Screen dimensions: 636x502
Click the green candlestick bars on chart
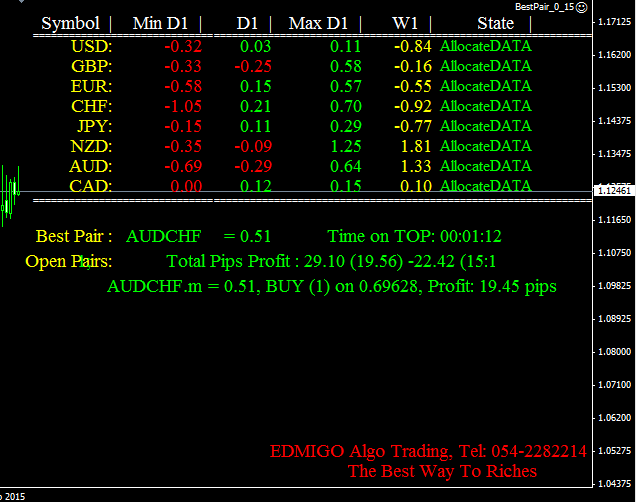click(x=11, y=196)
